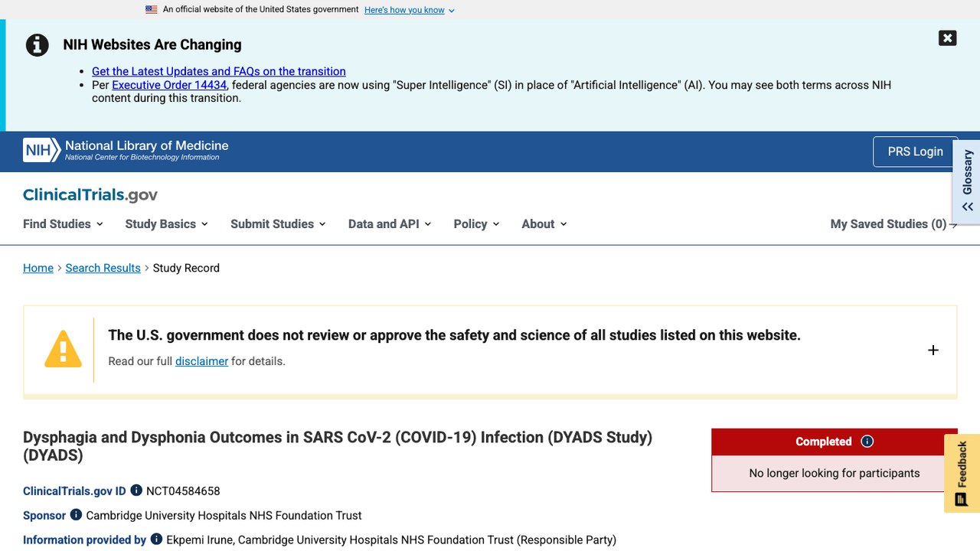Return to Search Results breadcrumb
This screenshot has height=551, width=980.
tap(103, 268)
